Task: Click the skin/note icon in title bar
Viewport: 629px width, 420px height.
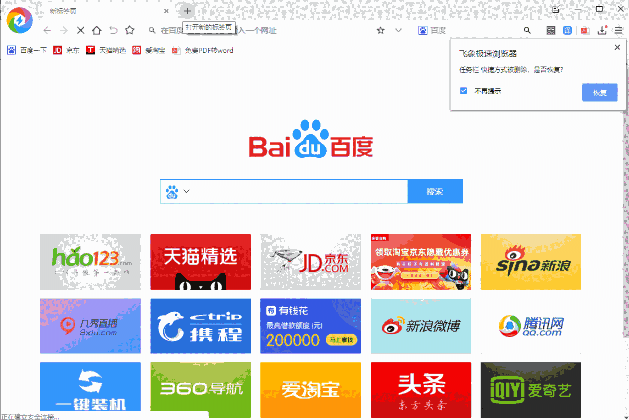Action: pos(556,10)
